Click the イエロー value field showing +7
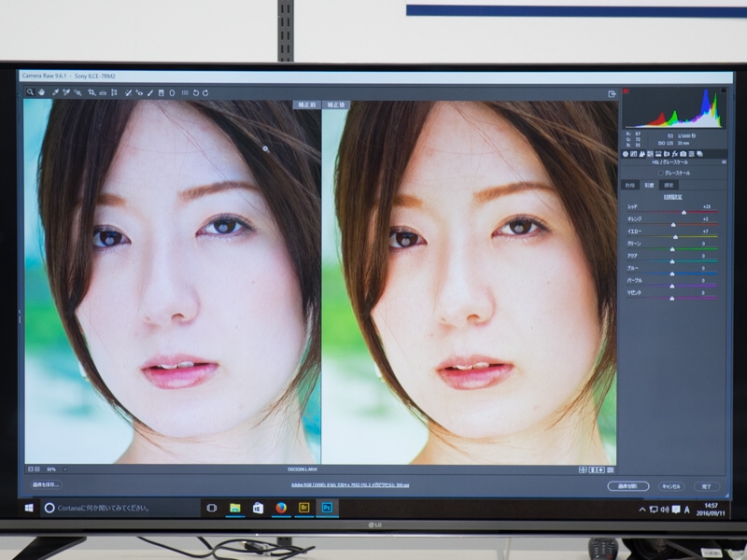 [706, 231]
